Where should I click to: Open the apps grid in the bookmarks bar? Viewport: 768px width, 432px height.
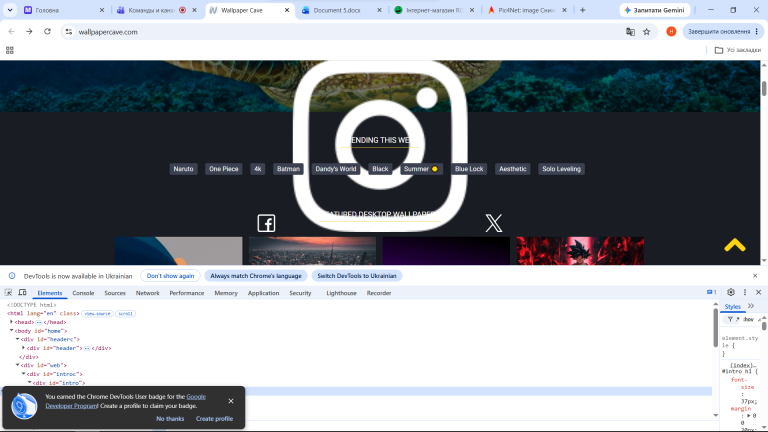click(x=10, y=50)
